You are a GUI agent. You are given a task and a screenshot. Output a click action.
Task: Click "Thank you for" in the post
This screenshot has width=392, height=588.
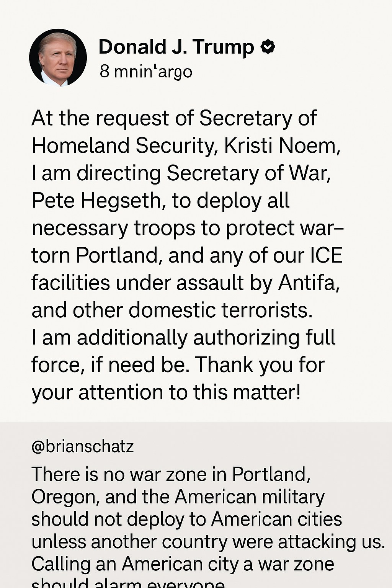(x=260, y=365)
